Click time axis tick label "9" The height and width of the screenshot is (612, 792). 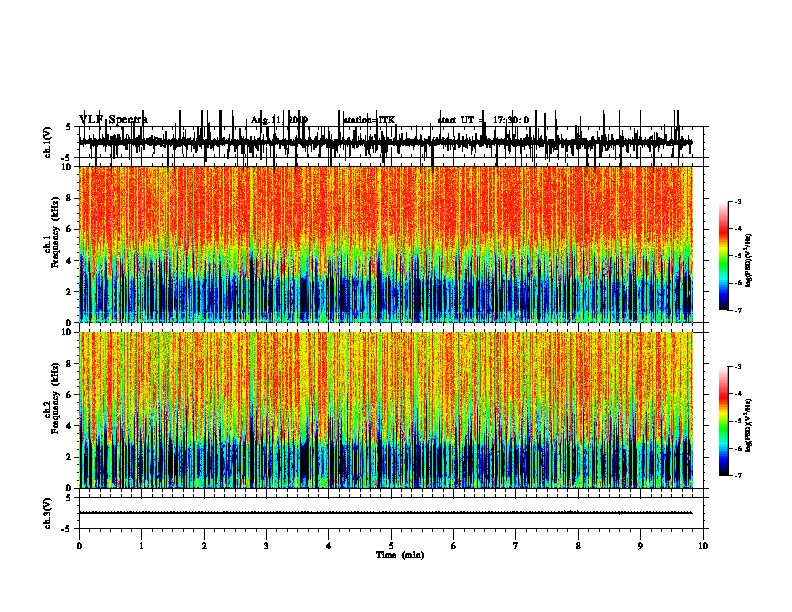coord(640,546)
